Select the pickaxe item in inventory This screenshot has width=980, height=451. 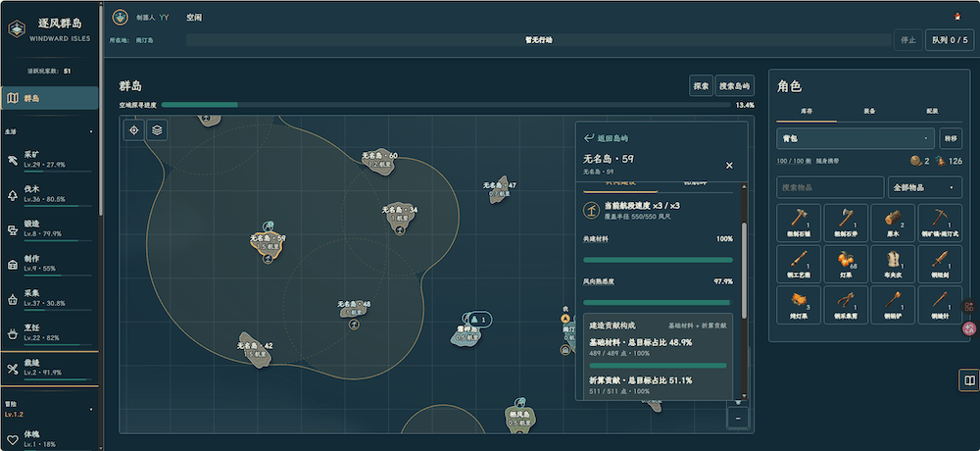tap(940, 223)
